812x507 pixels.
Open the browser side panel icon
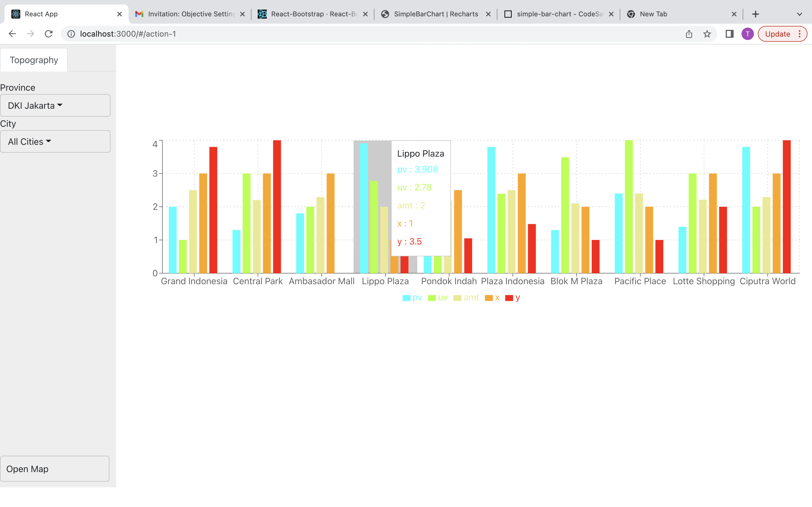click(729, 34)
